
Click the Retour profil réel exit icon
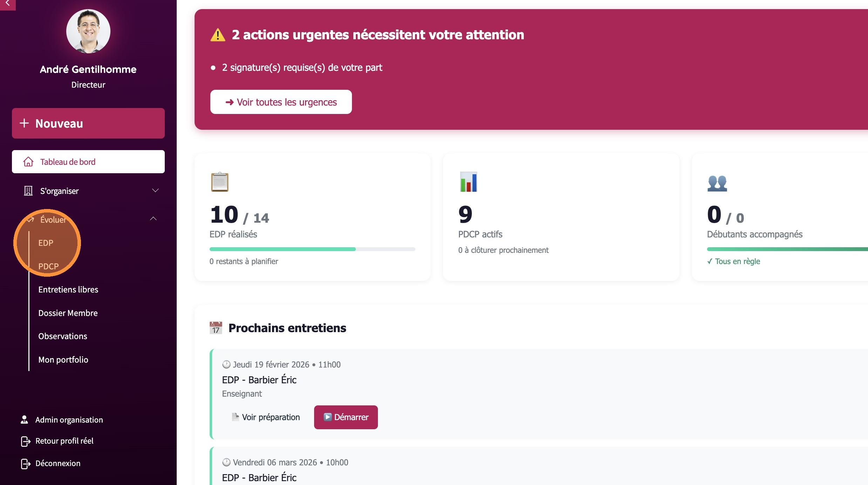(26, 441)
